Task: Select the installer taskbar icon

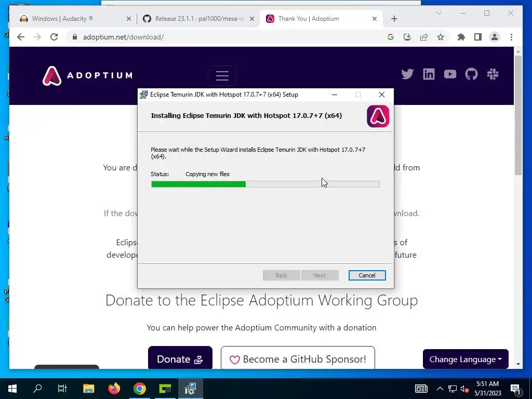Action: pos(191,389)
